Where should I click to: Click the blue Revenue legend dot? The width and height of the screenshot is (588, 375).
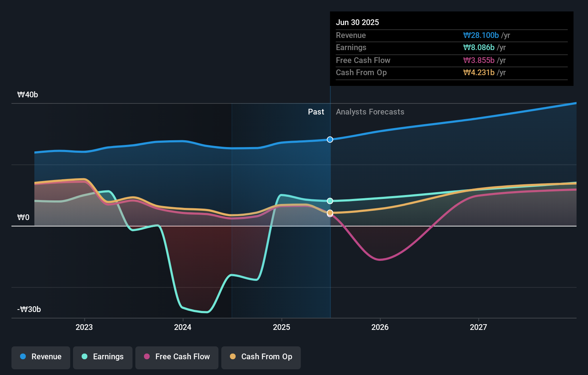pyautogui.click(x=24, y=357)
